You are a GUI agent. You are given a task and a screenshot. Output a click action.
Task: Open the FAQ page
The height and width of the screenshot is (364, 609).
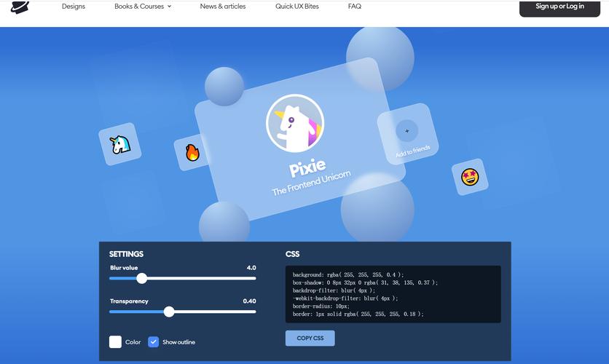(355, 7)
